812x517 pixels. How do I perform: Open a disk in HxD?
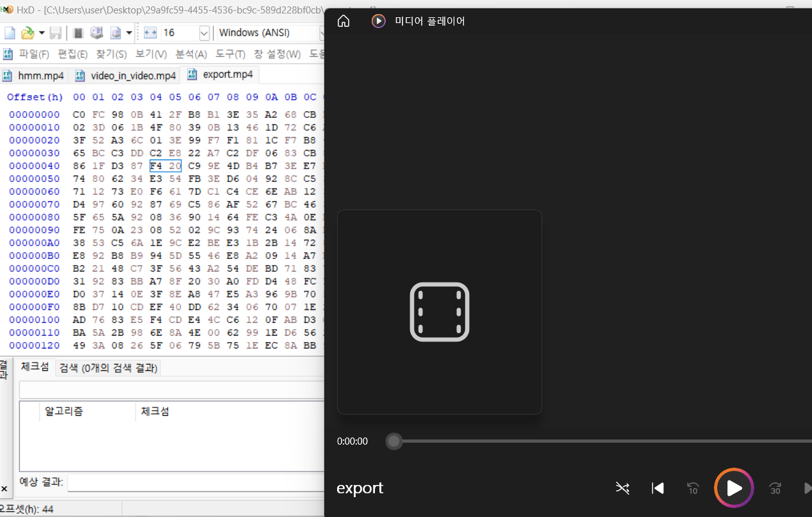(97, 33)
